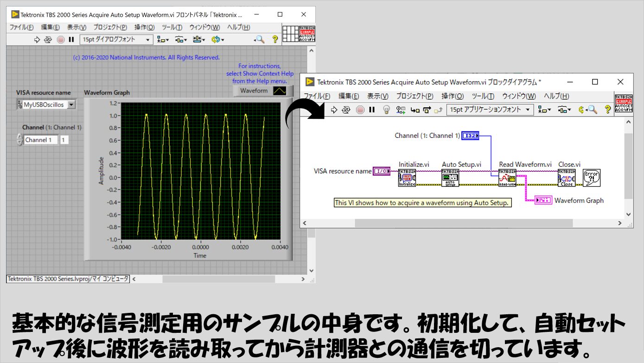Click Step Out icon in block diagram toolbar
The height and width of the screenshot is (363, 644).
coord(439,110)
